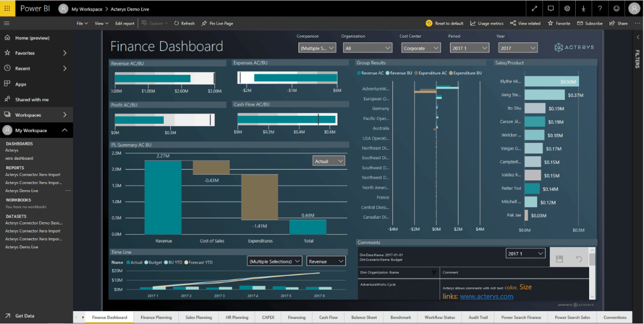Click the Revenue bar in PL Summary
Screen dimensions: 644x324
click(x=163, y=198)
